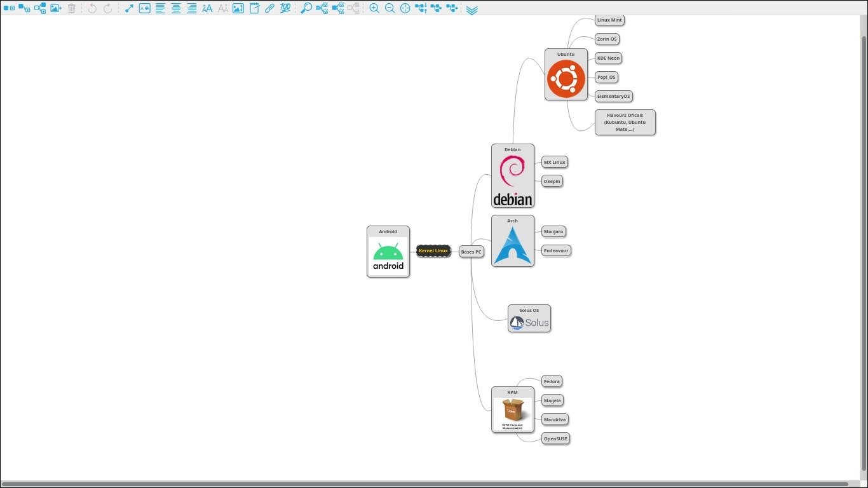Click the zoom out magnifier icon

click(x=390, y=8)
